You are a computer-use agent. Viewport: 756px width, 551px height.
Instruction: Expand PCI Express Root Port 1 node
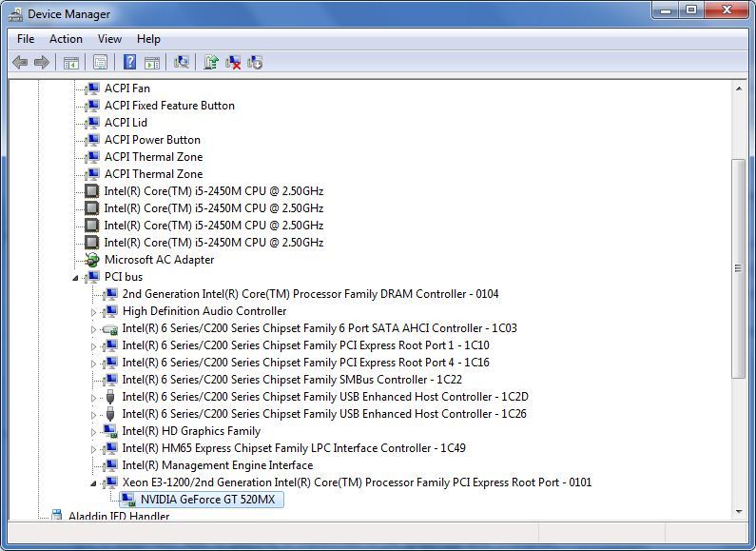93,346
